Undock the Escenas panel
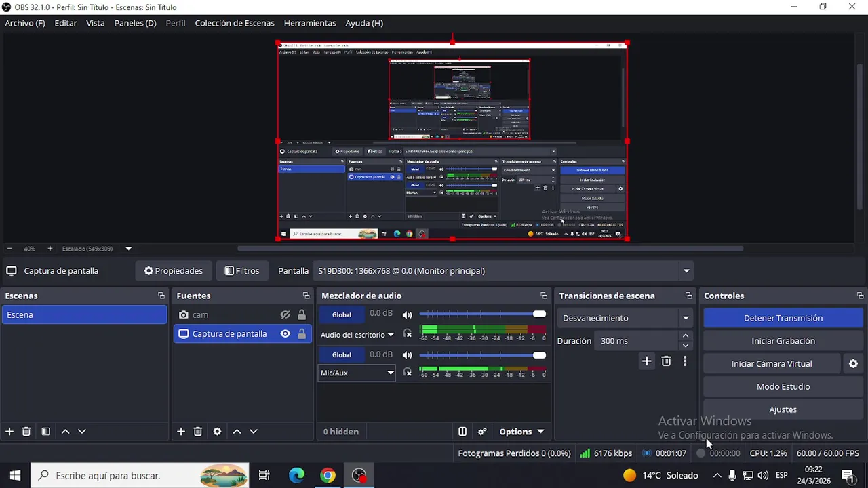This screenshot has width=868, height=488. tap(161, 296)
